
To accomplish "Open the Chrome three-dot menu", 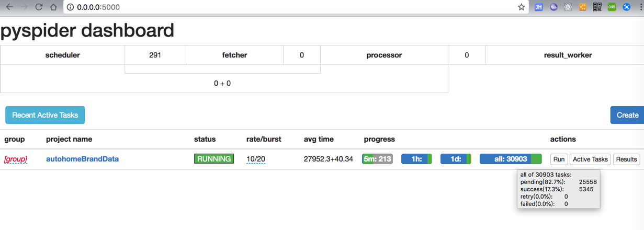I will 640,7.
